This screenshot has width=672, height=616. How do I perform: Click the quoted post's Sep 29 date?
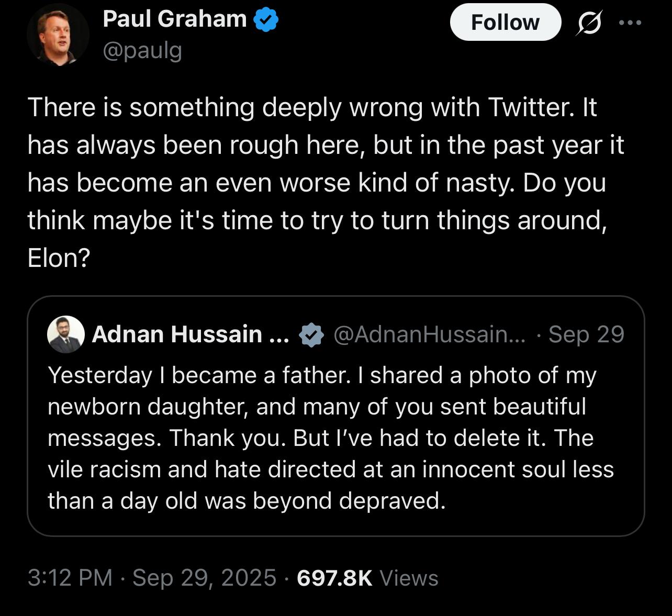586,334
